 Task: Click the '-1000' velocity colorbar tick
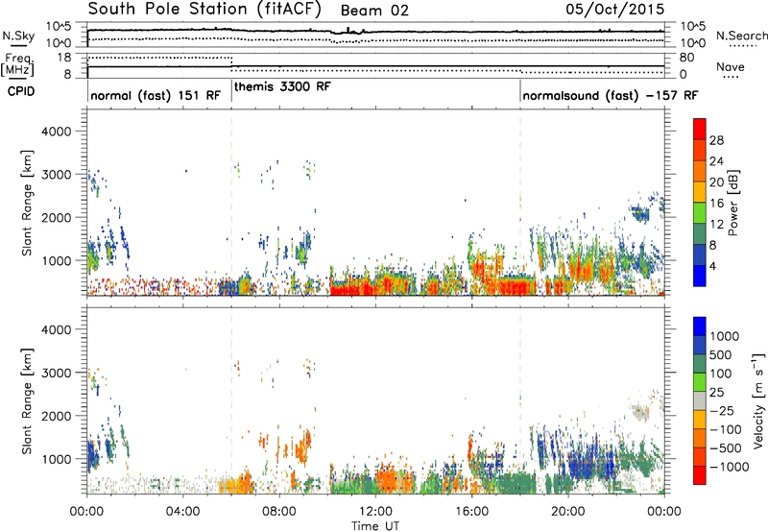click(730, 467)
